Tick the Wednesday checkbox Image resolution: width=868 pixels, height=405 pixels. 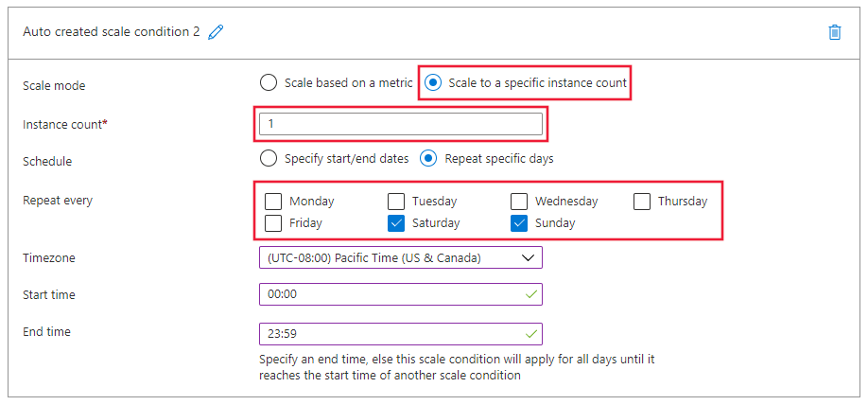tap(519, 201)
